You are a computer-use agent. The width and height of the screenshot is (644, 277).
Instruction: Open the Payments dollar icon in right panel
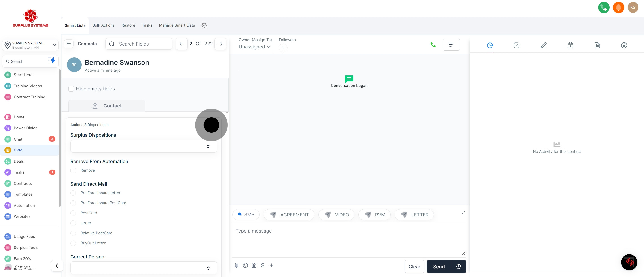[x=624, y=45]
